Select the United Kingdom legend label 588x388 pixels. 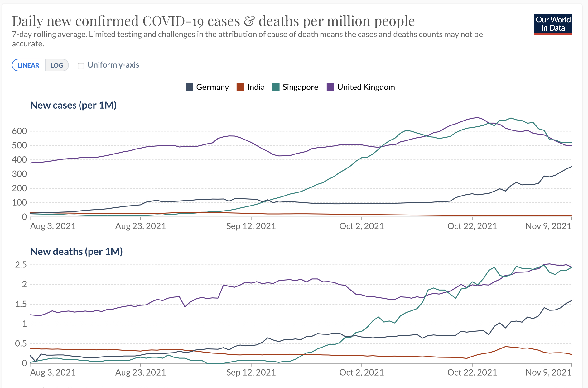[x=366, y=87]
